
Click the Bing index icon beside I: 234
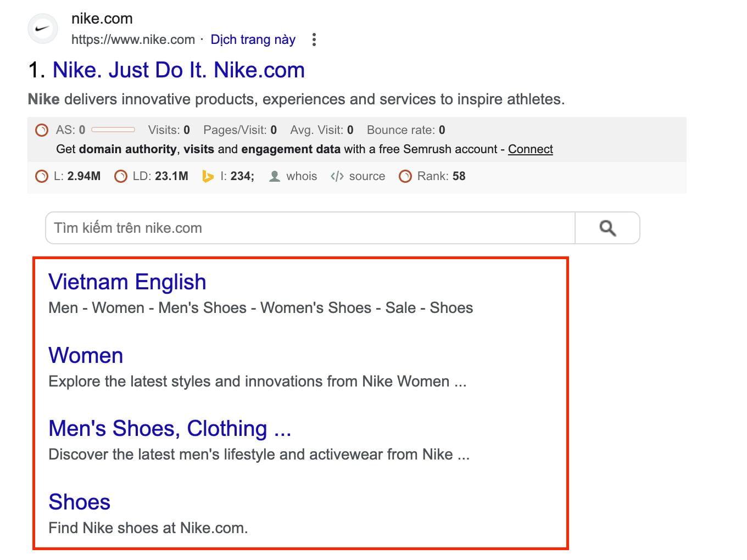[x=208, y=176]
